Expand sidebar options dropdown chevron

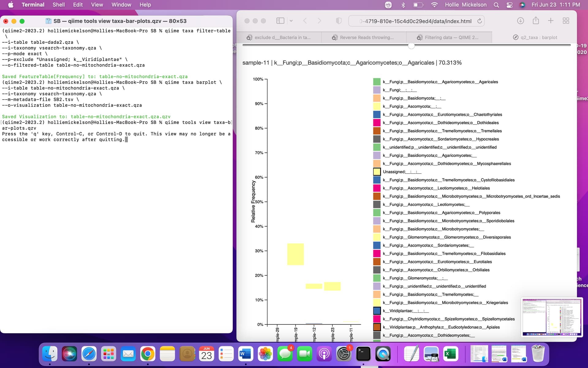(291, 21)
